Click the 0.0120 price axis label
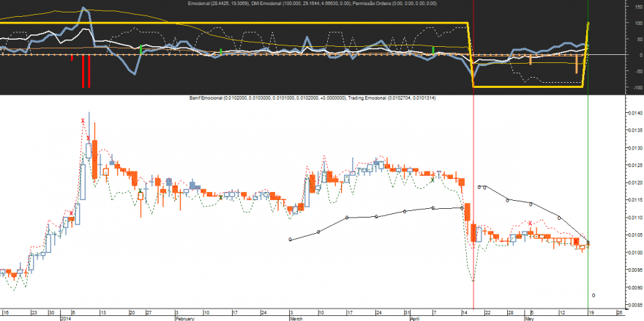The height and width of the screenshot is (321, 644). click(634, 182)
